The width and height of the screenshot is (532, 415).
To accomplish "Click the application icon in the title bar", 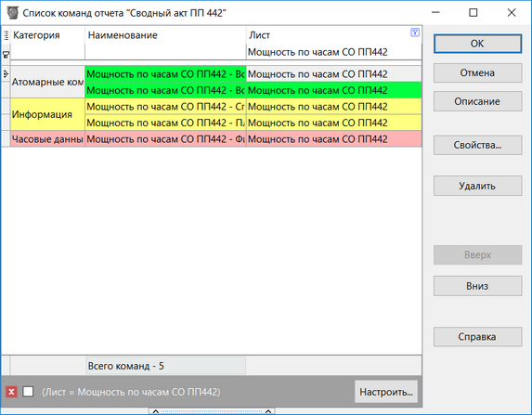I will 13,13.
